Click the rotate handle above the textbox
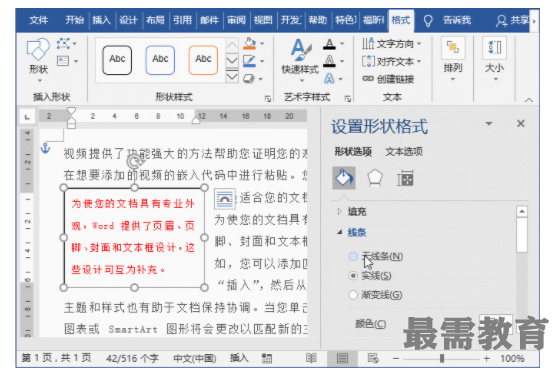This screenshot has height=373, width=555. (x=135, y=162)
